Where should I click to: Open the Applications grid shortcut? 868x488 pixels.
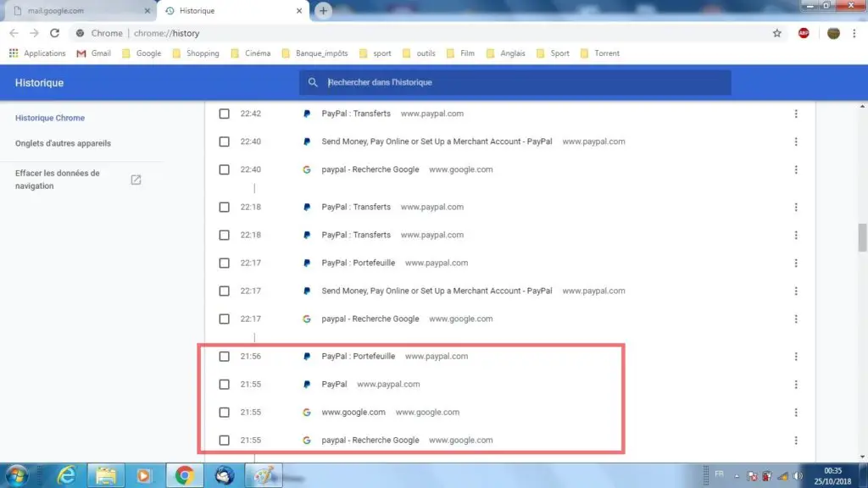(x=37, y=53)
